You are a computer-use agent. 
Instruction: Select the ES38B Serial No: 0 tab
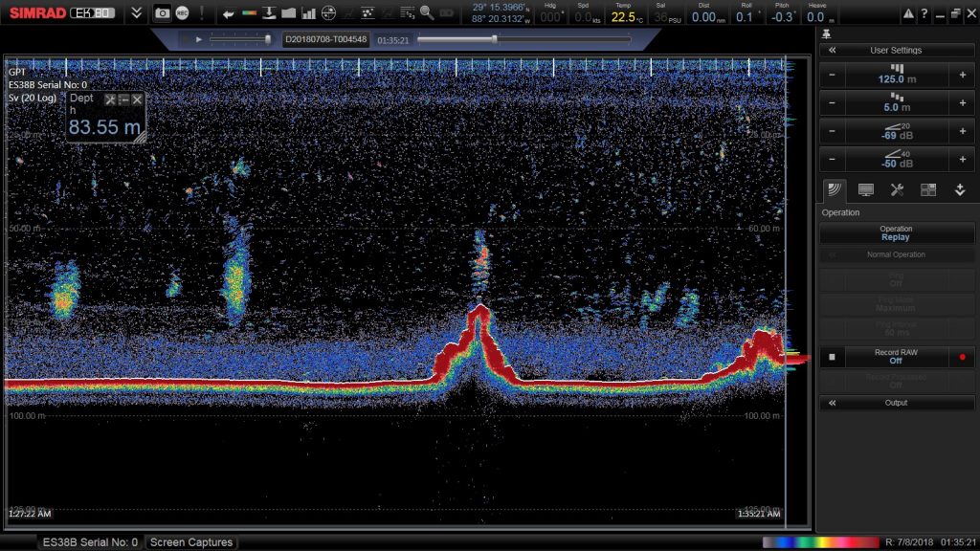pyautogui.click(x=90, y=542)
